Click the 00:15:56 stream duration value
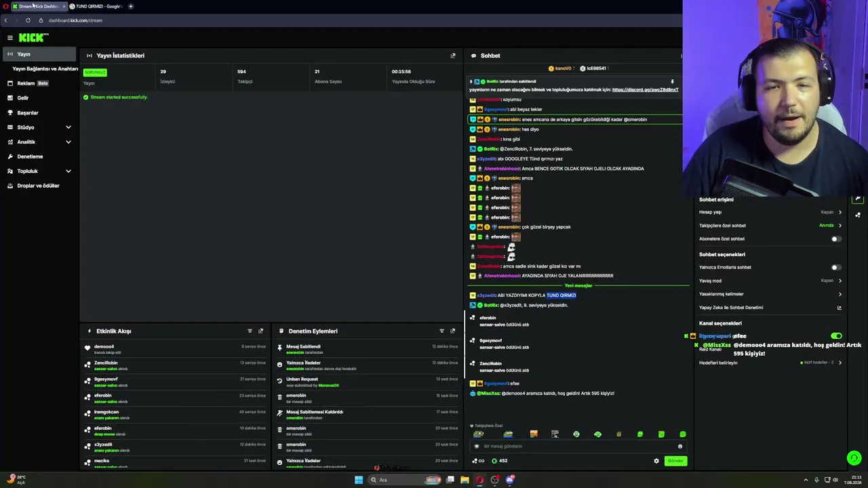This screenshot has width=868, height=488. [401, 71]
